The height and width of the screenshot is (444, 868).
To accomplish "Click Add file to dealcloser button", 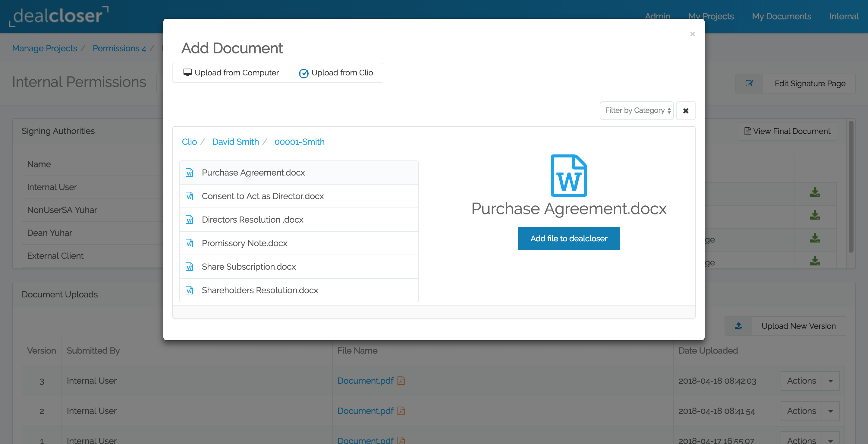I will [x=569, y=239].
